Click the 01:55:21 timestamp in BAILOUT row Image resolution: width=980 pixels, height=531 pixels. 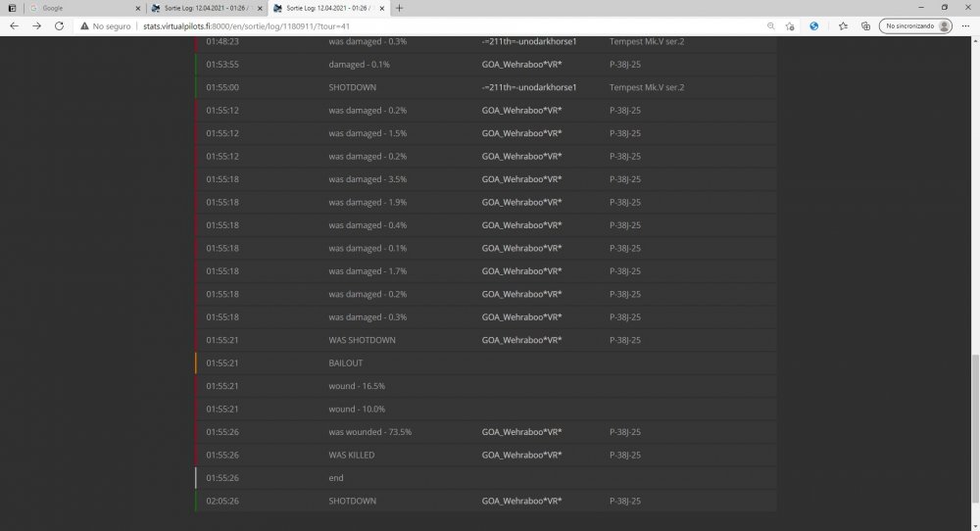222,362
